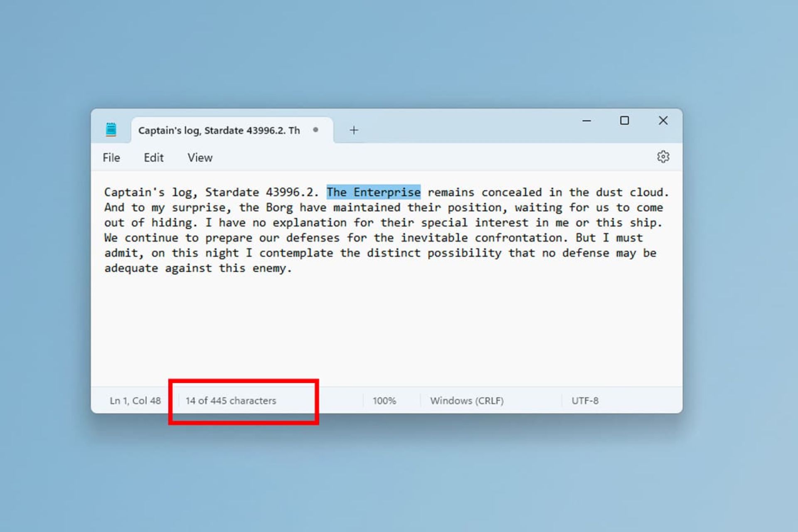Image resolution: width=798 pixels, height=532 pixels.
Task: Open the View menu
Action: [200, 157]
